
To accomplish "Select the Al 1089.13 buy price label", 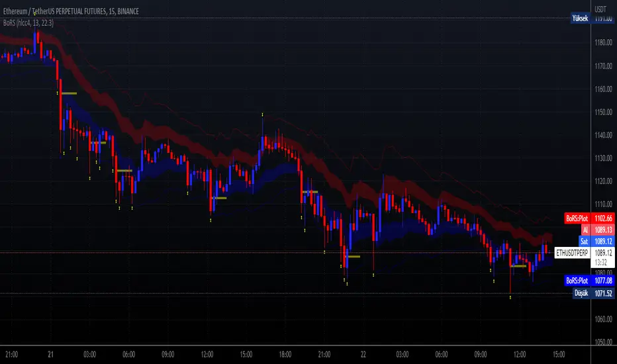I will (x=598, y=230).
